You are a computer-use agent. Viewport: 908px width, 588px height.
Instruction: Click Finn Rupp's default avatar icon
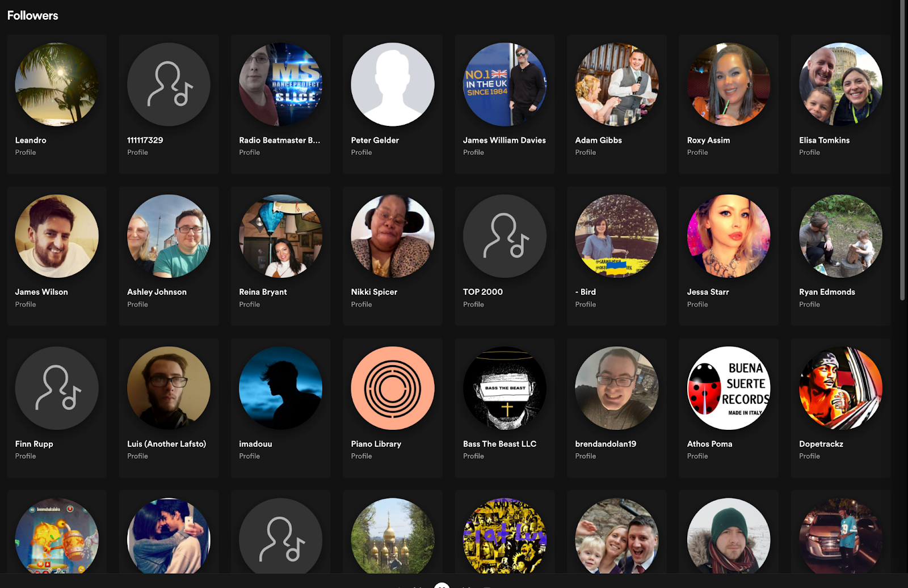pyautogui.click(x=57, y=388)
